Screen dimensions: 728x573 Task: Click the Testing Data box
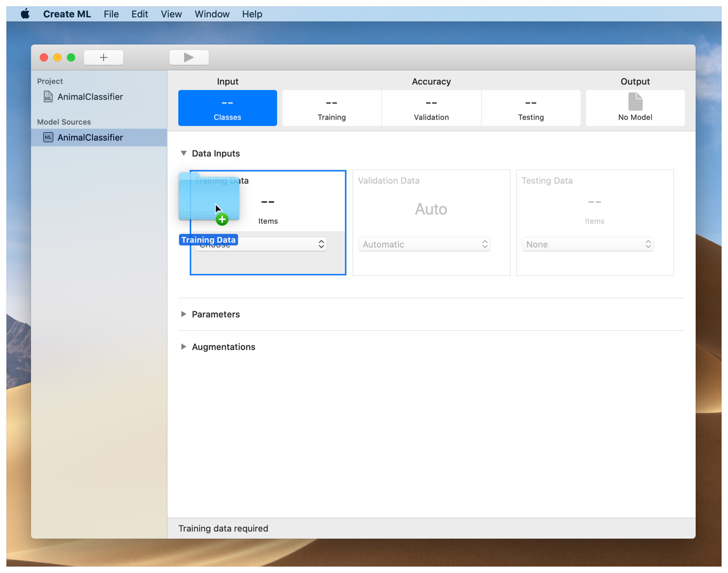click(595, 223)
